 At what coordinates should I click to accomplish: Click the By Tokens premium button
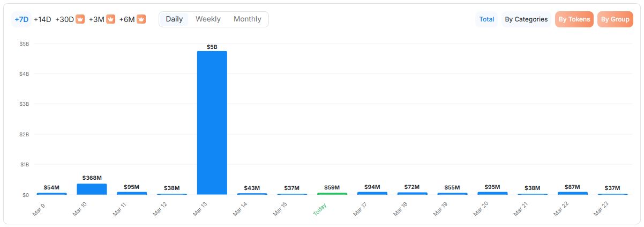click(574, 19)
